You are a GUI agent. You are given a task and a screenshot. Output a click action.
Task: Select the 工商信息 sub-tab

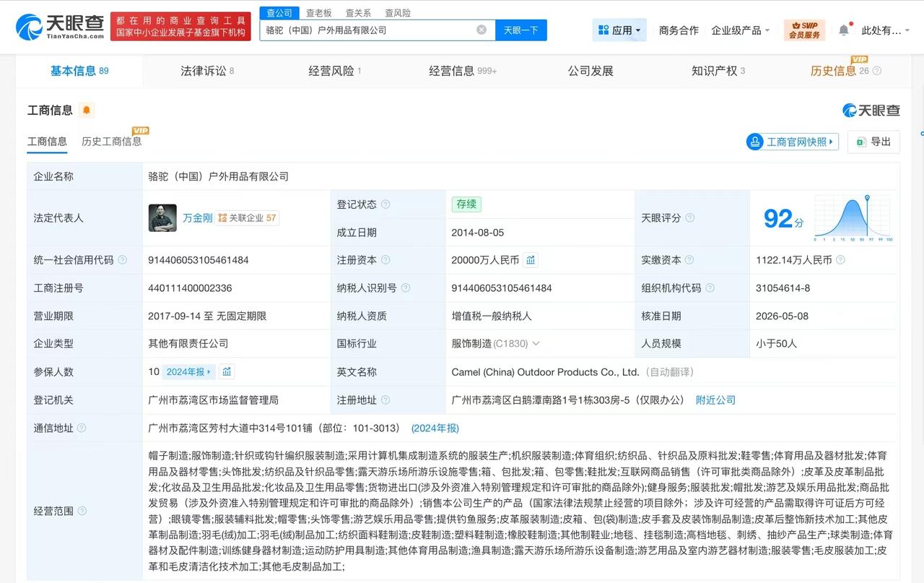pyautogui.click(x=47, y=142)
